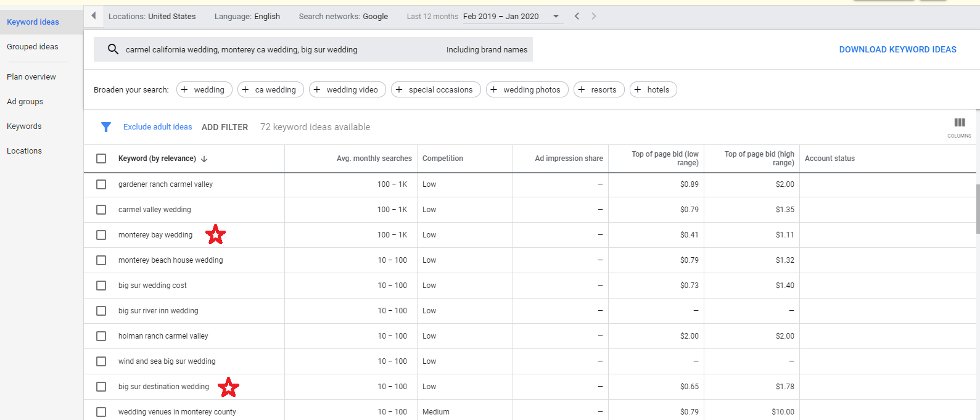Open Grouped ideas in sidebar
The image size is (980, 420).
pos(33,46)
